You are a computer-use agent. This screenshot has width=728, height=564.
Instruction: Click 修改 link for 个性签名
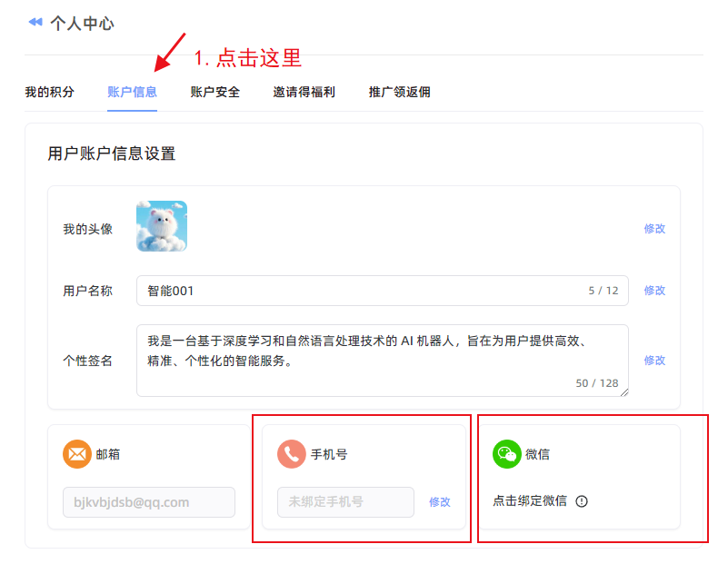point(654,361)
